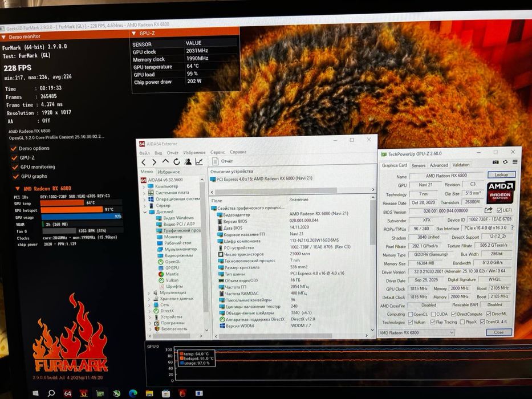Expand Сеть node in AIDA64 tree
The height and width of the screenshot is (399, 532).
[149, 305]
